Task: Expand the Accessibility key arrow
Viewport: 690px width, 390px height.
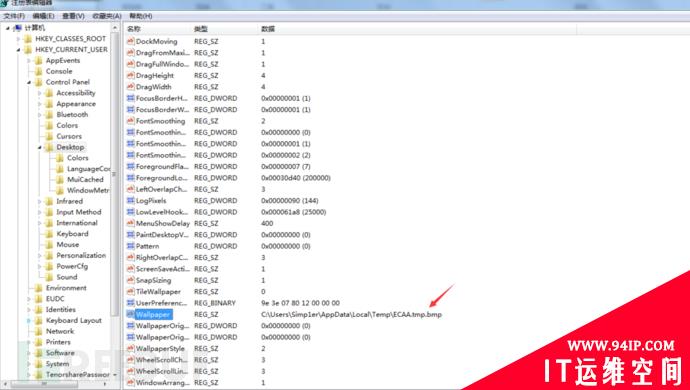Action: point(40,93)
